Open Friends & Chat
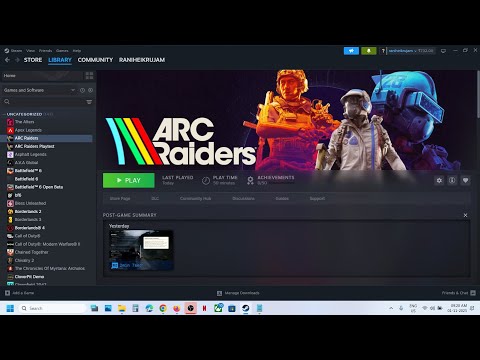480x360 pixels. 459,293
